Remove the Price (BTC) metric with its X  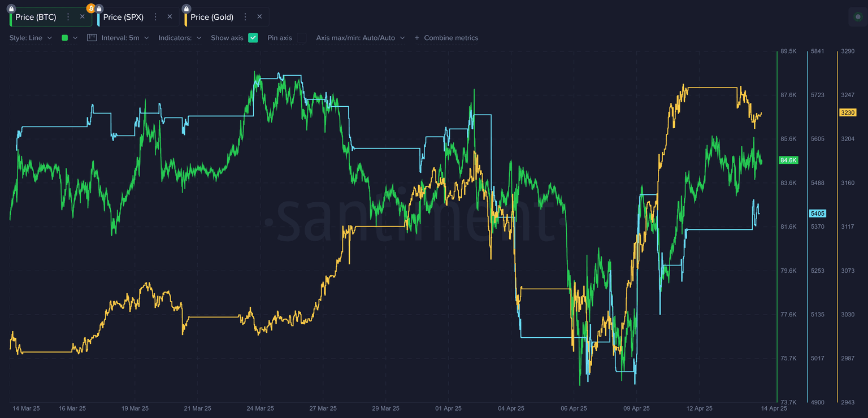click(x=83, y=17)
